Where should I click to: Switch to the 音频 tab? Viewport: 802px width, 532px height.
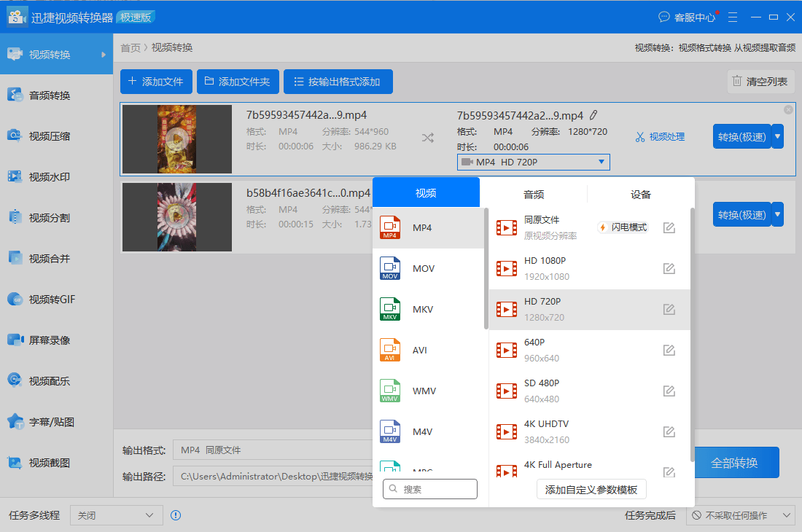[534, 194]
